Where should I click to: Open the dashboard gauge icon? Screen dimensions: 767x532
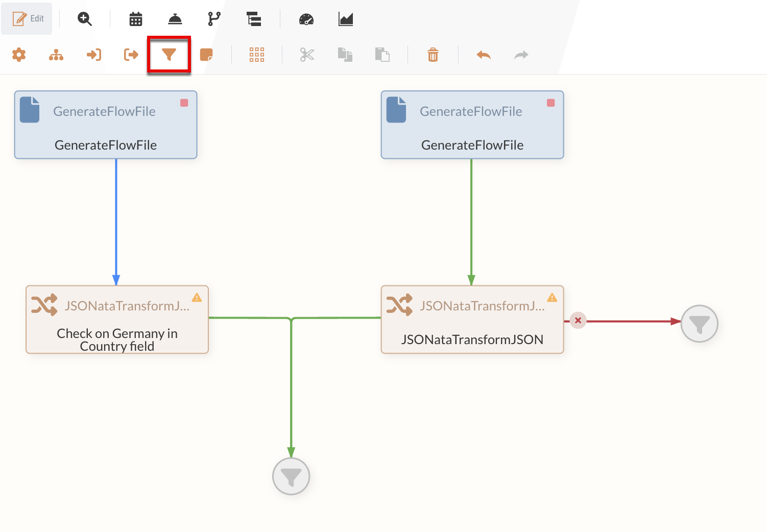[x=306, y=19]
